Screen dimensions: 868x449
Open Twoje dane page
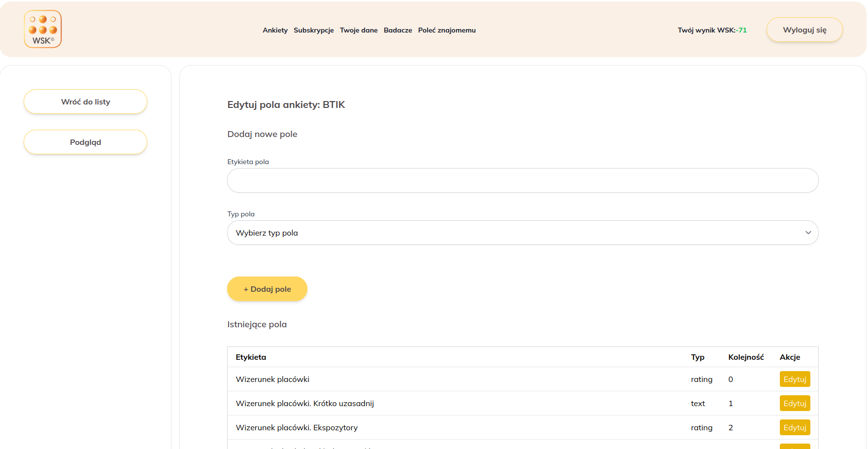[359, 30]
